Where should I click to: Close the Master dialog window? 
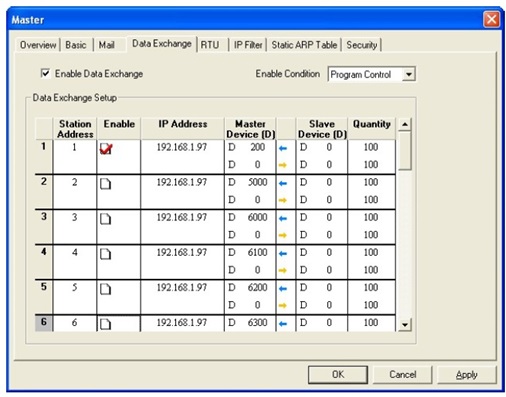[491, 20]
